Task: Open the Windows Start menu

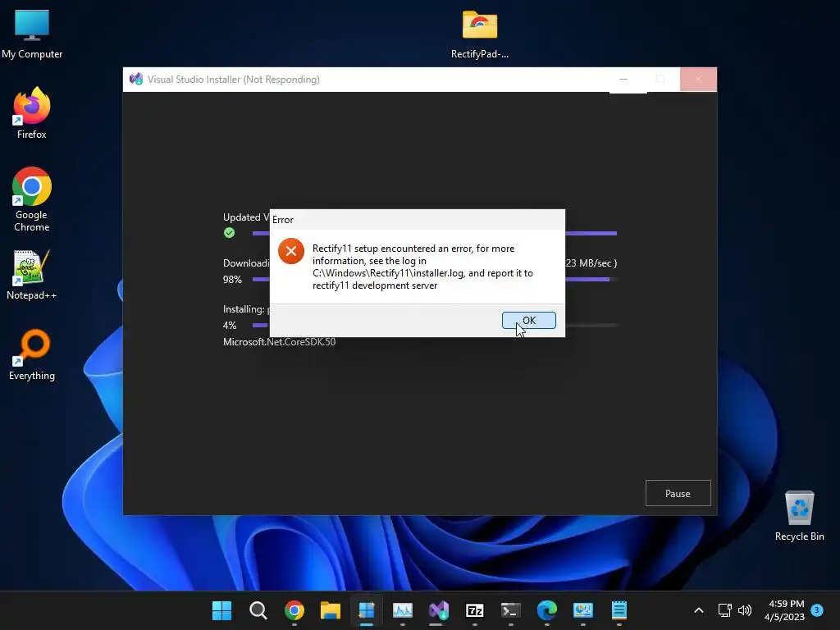Action: 221,610
